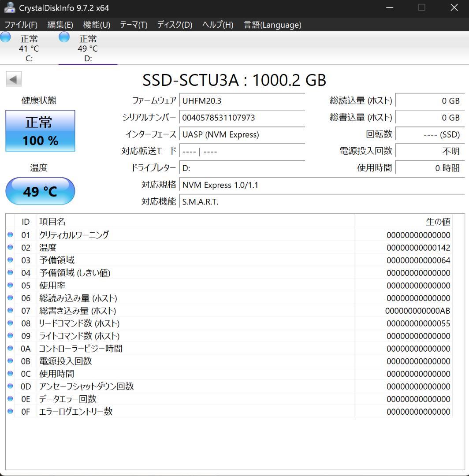
Task: Click the blue status indicator for 温度 row
Action: click(10, 247)
